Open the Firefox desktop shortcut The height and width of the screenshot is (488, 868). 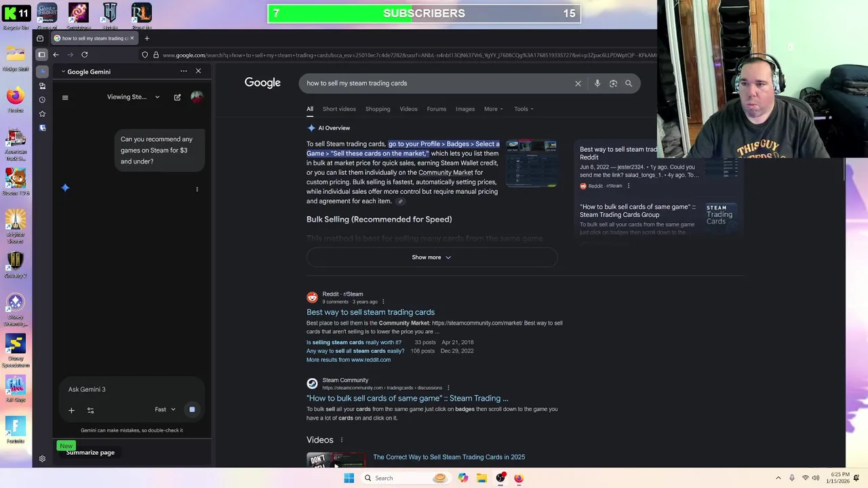click(15, 100)
